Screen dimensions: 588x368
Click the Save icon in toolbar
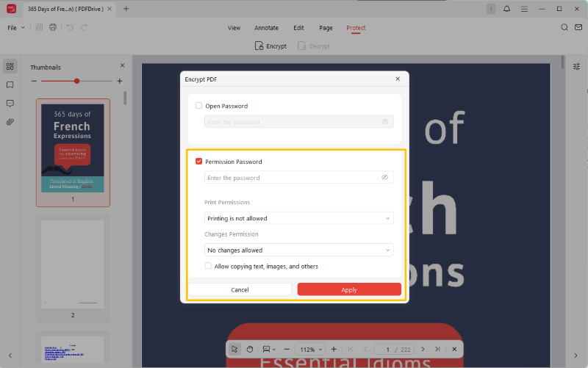[x=39, y=27]
